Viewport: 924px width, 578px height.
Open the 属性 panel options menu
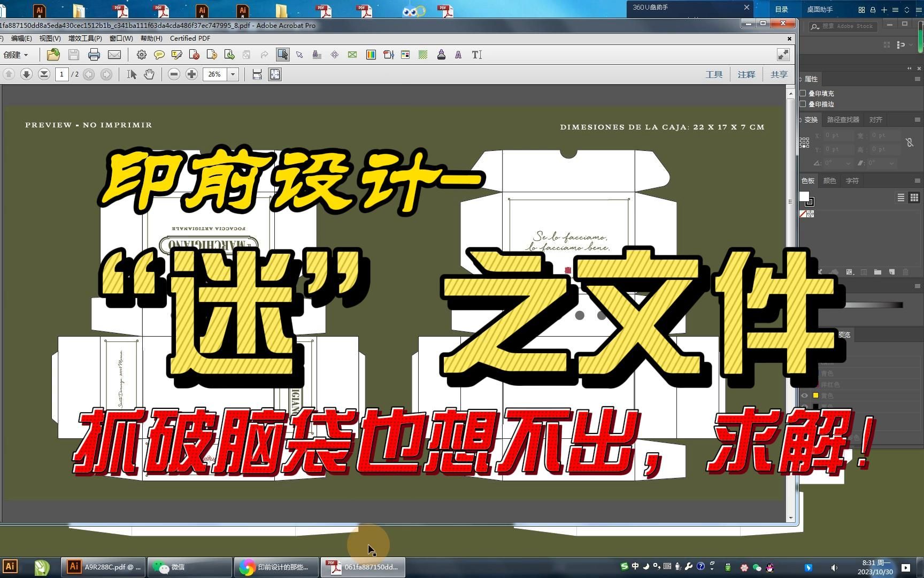918,79
